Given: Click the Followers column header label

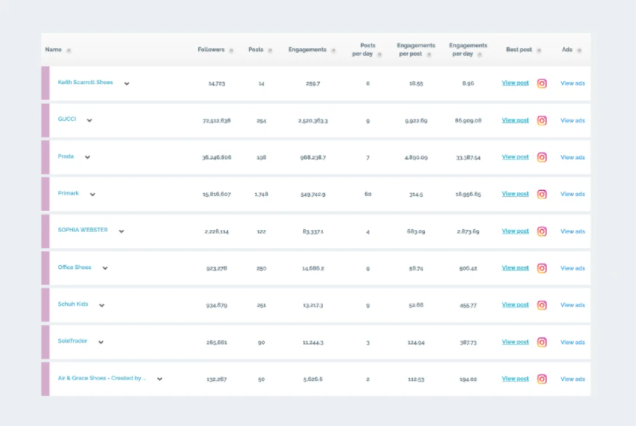Looking at the screenshot, I should coord(211,49).
